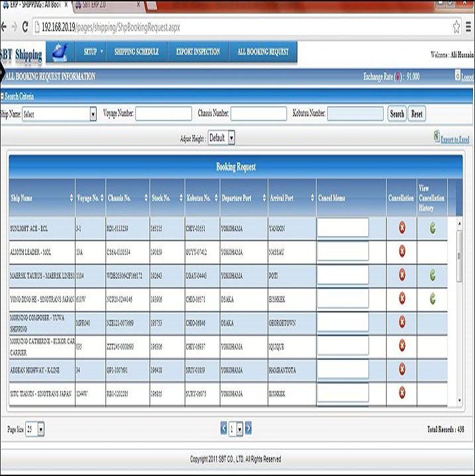
Task: Expand the SETUP menu
Action: pyautogui.click(x=90, y=52)
